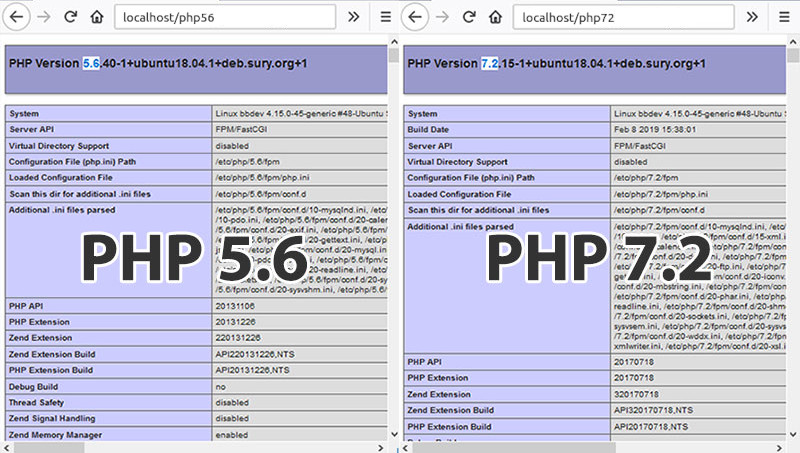Reload the localhost/php72 page
The width and height of the screenshot is (800, 453).
[x=469, y=17]
